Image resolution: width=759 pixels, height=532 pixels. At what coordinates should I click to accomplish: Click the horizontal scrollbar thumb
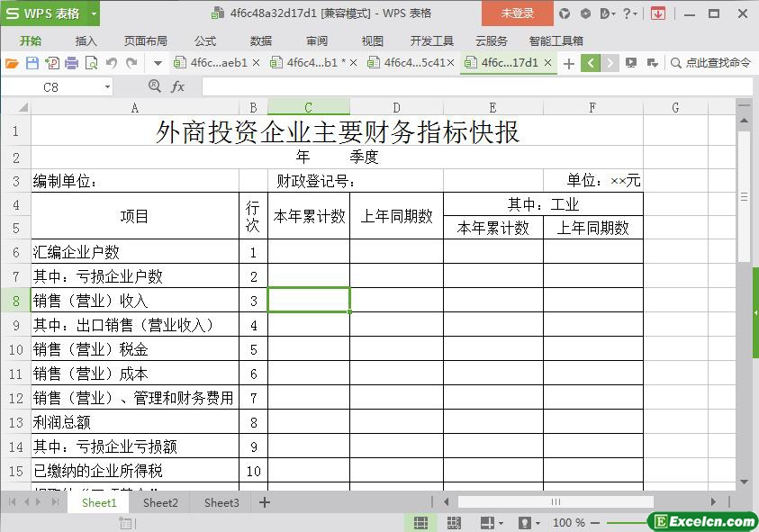[x=556, y=502]
